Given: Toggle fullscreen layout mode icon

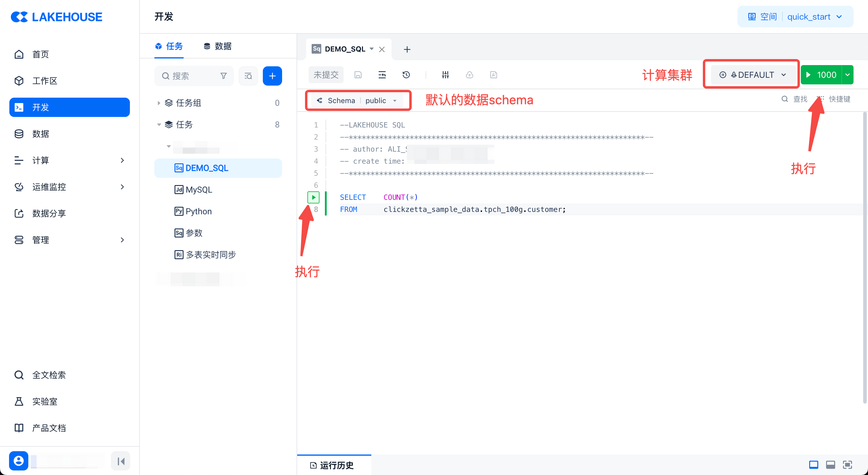Looking at the screenshot, I should 847,465.
